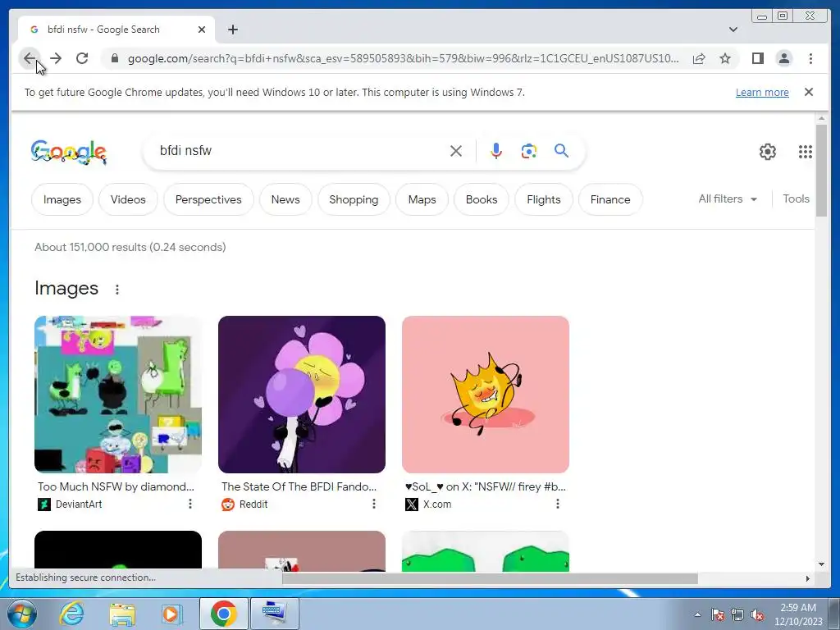The height and width of the screenshot is (630, 840).
Task: Bookmark this tab with star icon
Action: [725, 58]
